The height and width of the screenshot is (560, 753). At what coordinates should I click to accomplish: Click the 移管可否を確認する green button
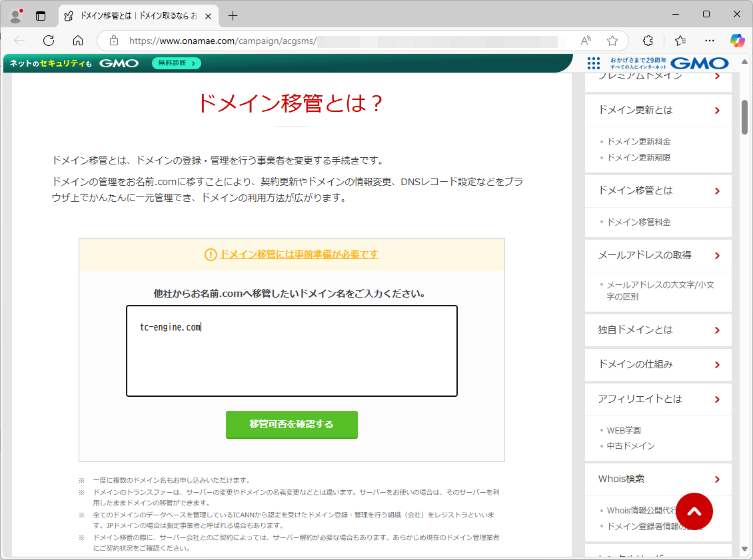[x=292, y=424]
